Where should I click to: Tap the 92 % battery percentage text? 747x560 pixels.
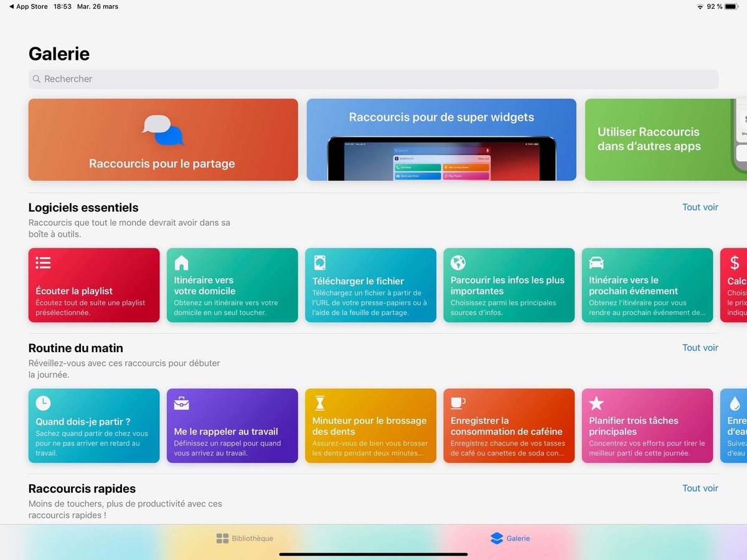[x=715, y=7]
